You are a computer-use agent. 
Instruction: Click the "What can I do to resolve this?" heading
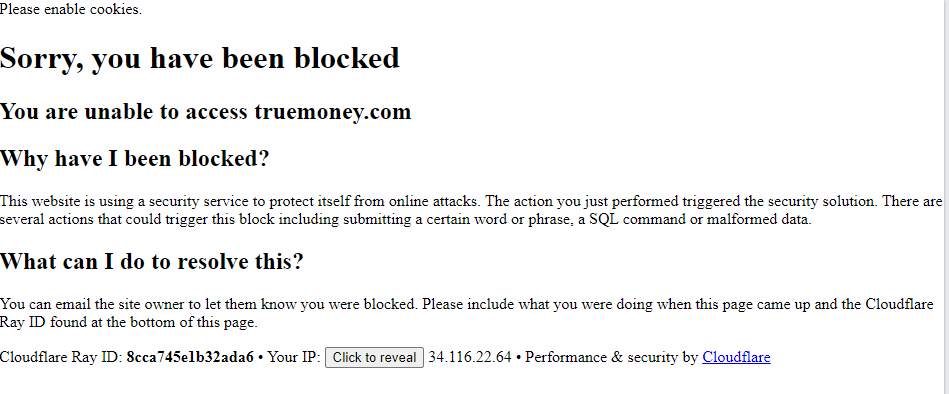(151, 261)
